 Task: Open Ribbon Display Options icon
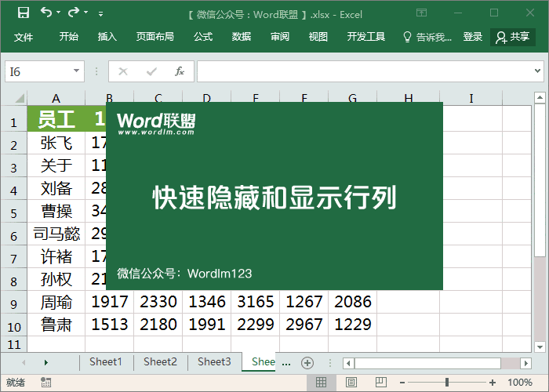click(x=422, y=13)
